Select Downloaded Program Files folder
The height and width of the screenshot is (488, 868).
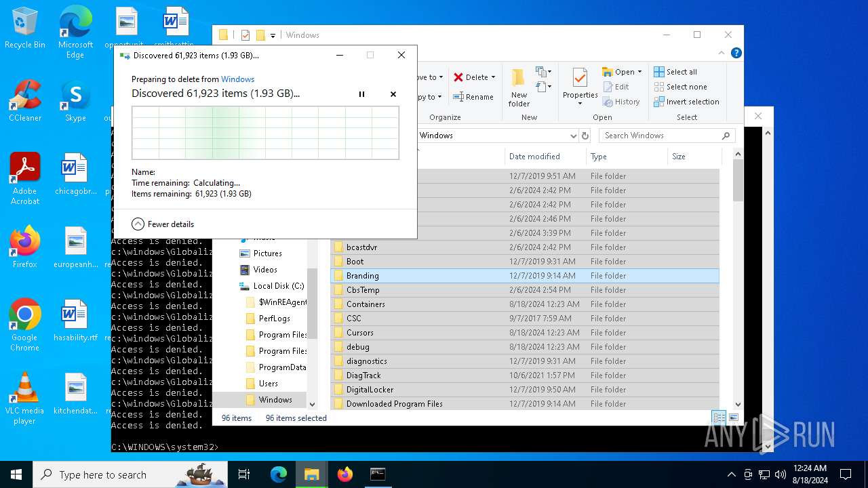point(525,404)
